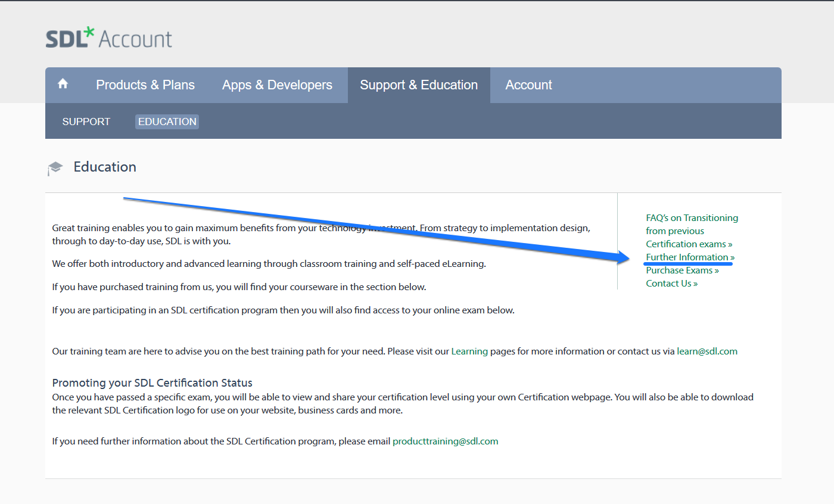Screen dimensions: 834x504
Task: Open the Products & Plans tab
Action: pyautogui.click(x=145, y=85)
